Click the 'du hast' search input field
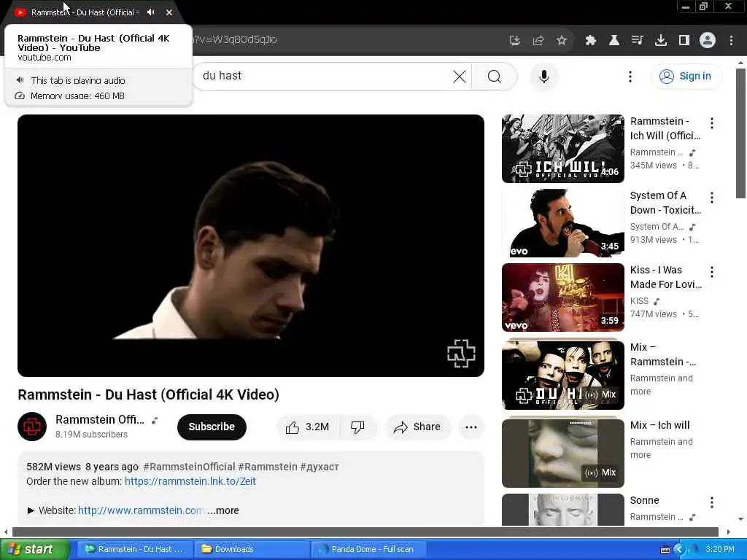Screen dimensions: 747x560 [x=324, y=76]
